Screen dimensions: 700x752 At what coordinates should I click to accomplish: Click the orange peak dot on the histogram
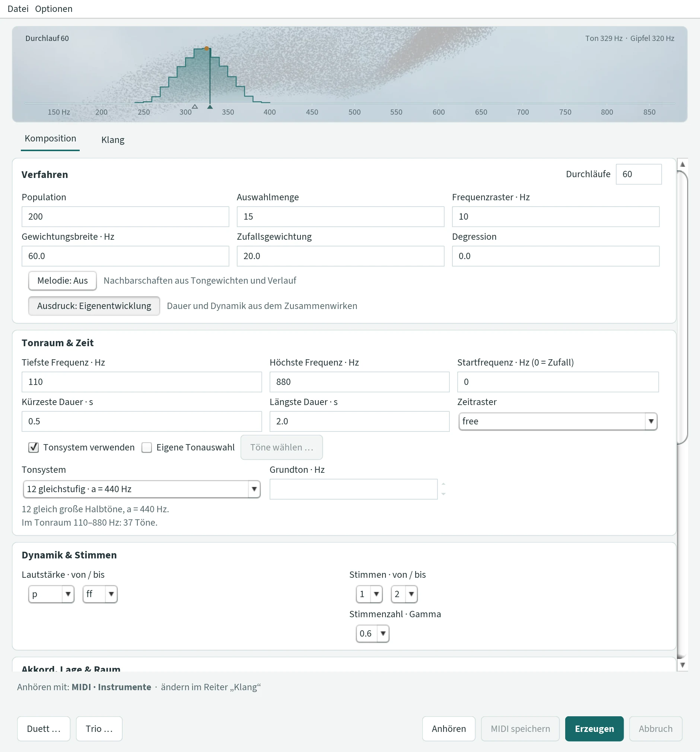click(x=207, y=48)
